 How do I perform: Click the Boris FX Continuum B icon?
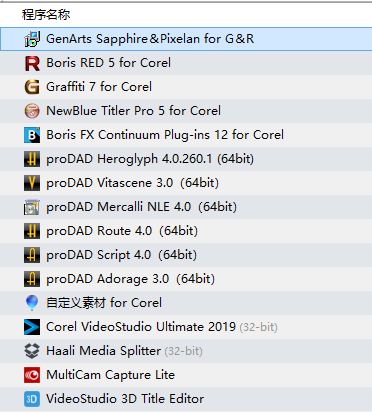pyautogui.click(x=32, y=135)
